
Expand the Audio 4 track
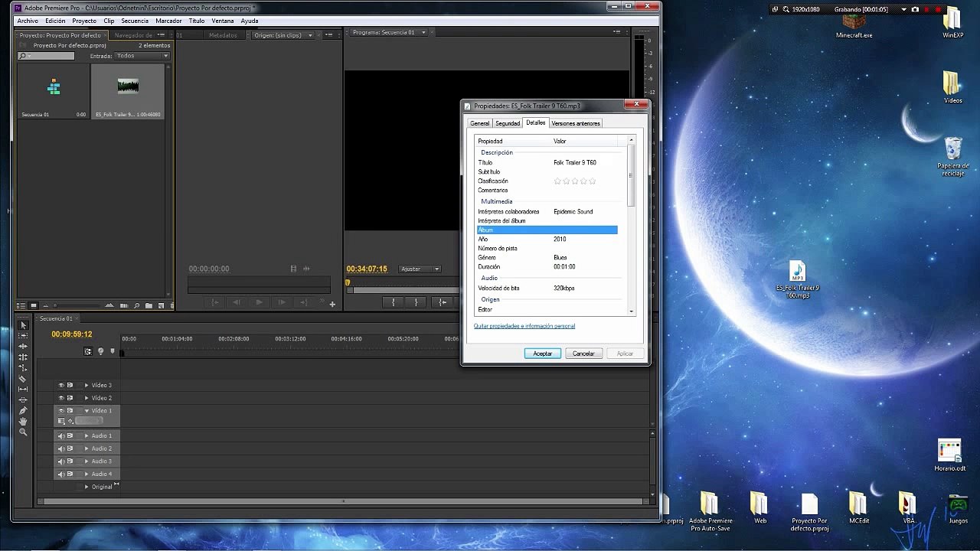87,474
